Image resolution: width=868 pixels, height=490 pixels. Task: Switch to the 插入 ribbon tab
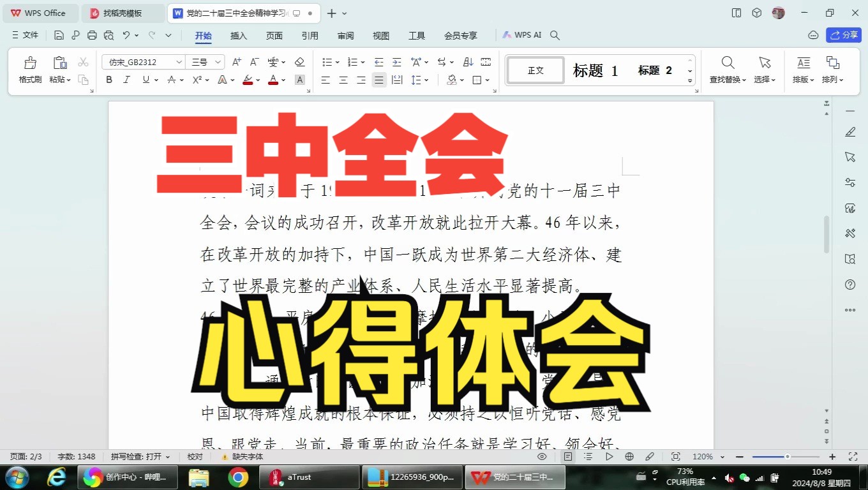click(238, 36)
